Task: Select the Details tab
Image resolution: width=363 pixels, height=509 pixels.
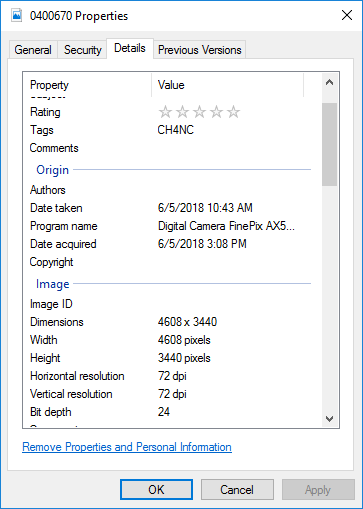Action: [130, 48]
